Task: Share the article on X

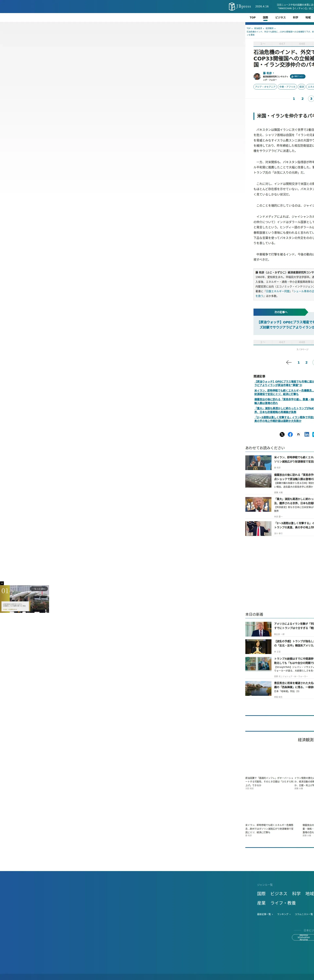Action: 282,434
